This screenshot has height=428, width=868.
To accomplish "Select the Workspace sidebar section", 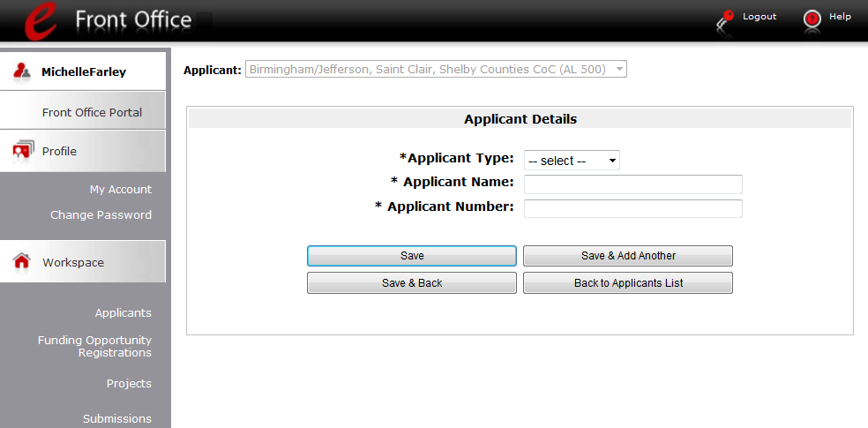I will [x=83, y=262].
